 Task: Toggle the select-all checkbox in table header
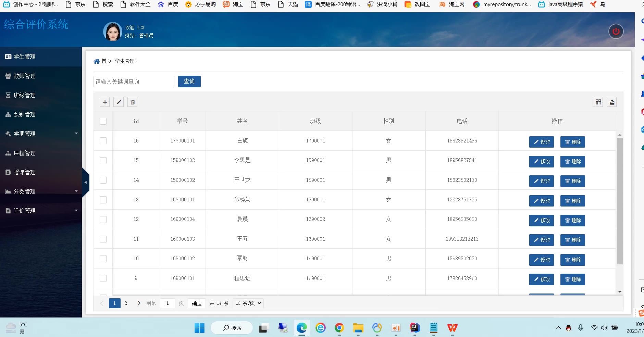point(103,121)
